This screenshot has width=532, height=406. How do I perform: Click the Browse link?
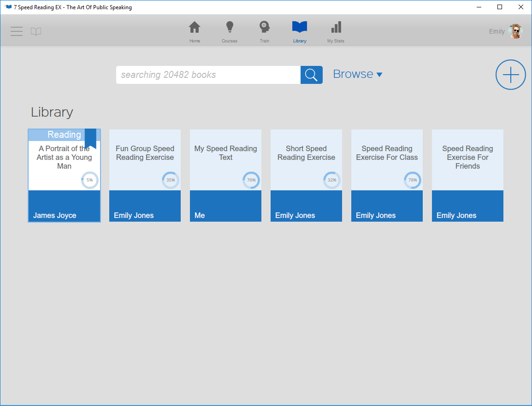coord(352,74)
